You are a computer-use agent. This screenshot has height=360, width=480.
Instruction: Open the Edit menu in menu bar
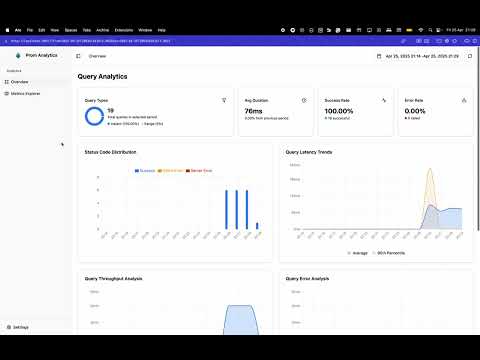(x=42, y=30)
